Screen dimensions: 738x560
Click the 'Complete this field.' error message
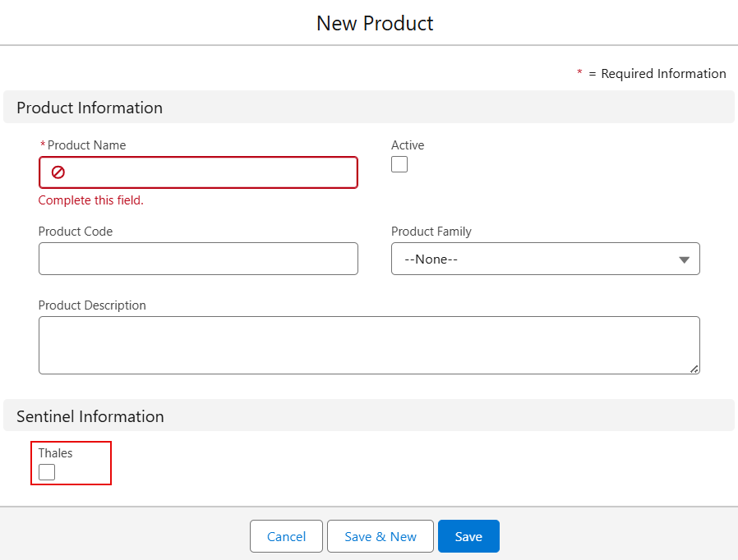click(x=91, y=200)
